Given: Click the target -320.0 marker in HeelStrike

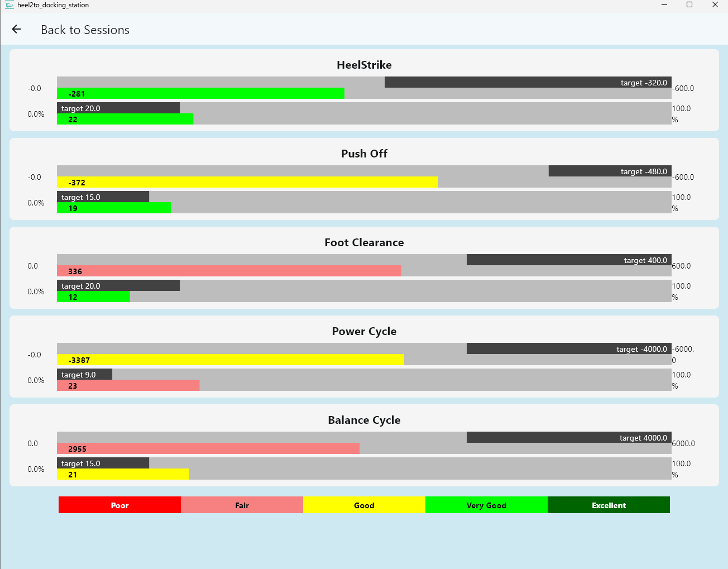Looking at the screenshot, I should [x=528, y=83].
